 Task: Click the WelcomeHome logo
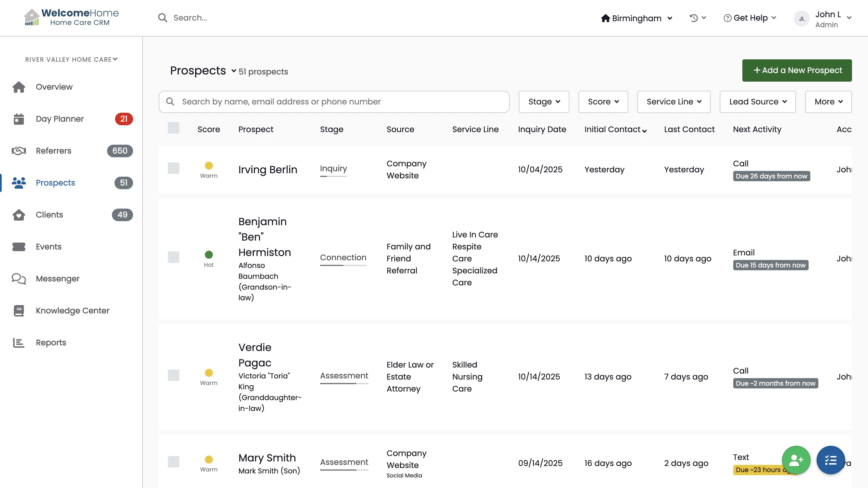tap(71, 17)
